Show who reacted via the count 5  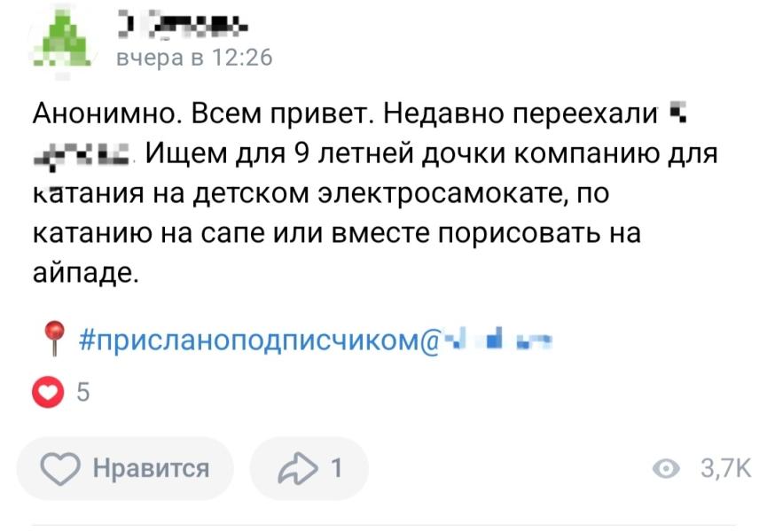[82, 392]
